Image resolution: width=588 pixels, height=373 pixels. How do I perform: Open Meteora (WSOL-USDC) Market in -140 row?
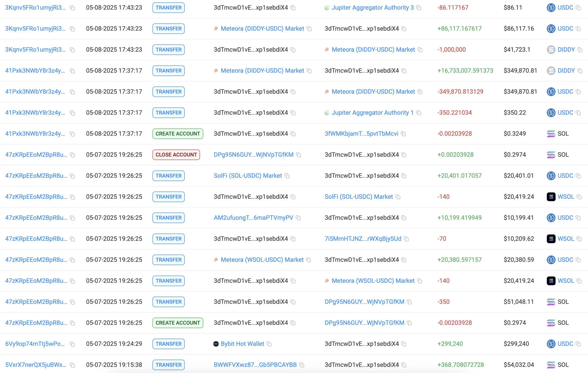point(373,280)
